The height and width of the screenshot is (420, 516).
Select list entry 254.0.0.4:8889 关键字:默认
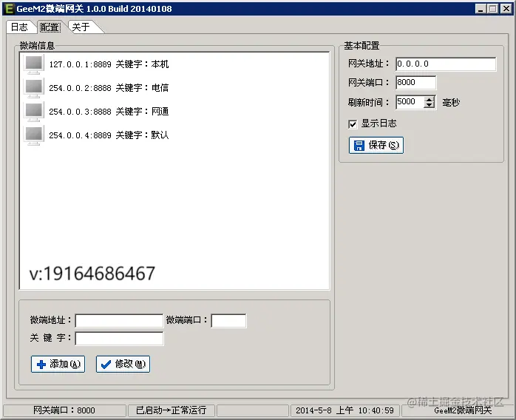coord(109,135)
